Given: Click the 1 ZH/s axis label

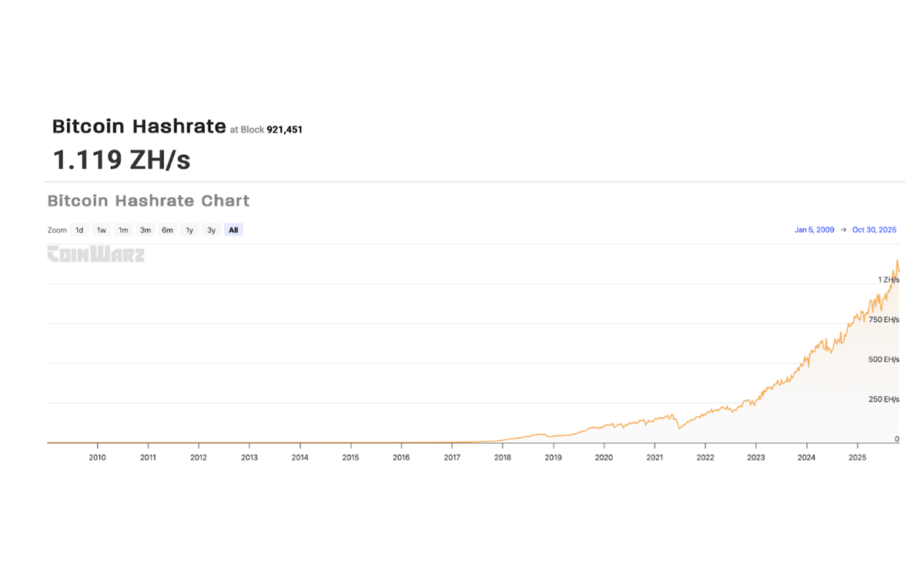Looking at the screenshot, I should pos(888,281).
